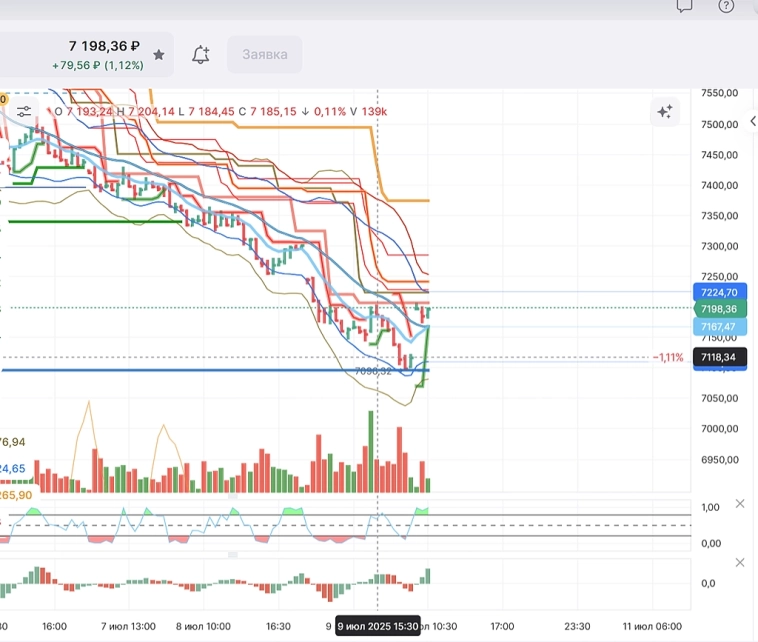Click the blue 7224,70 price label
The height and width of the screenshot is (642, 758).
(x=719, y=292)
